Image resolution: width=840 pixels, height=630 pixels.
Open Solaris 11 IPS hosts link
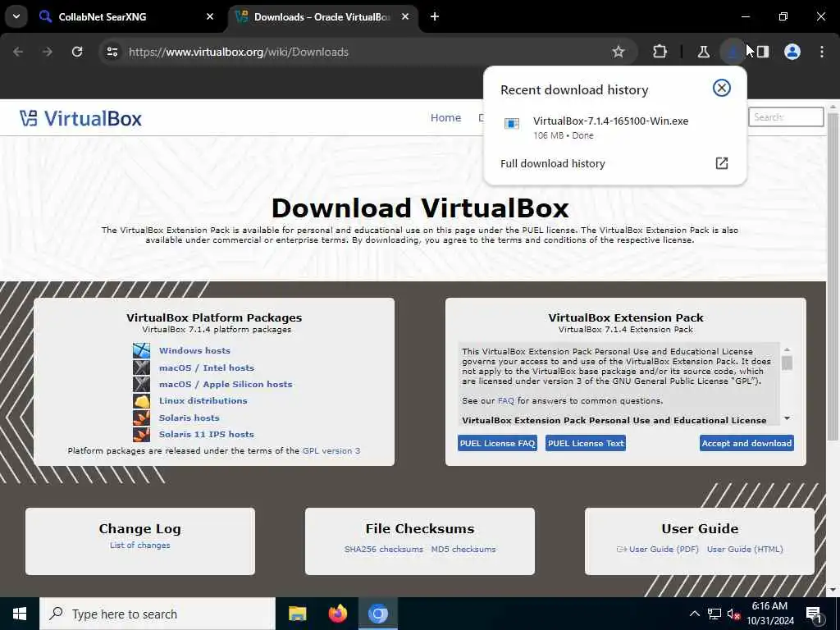206,434
